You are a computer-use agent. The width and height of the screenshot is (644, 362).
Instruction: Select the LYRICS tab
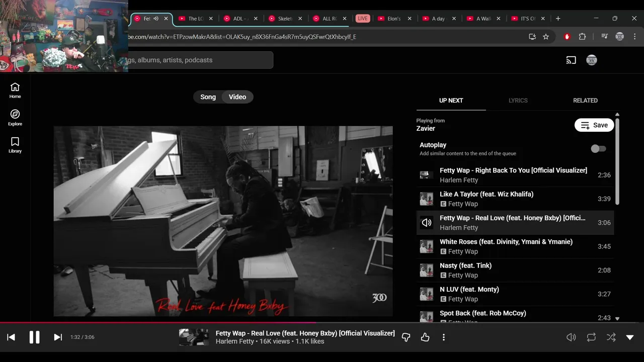pos(518,101)
